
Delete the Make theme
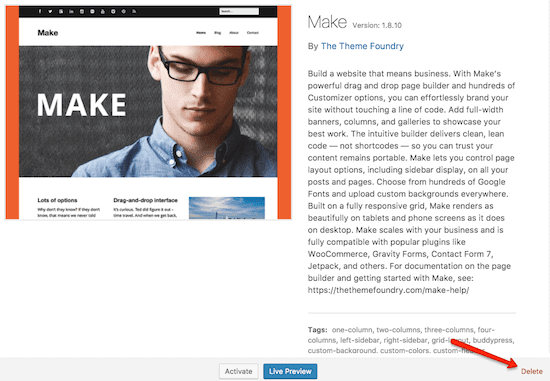coord(532,371)
